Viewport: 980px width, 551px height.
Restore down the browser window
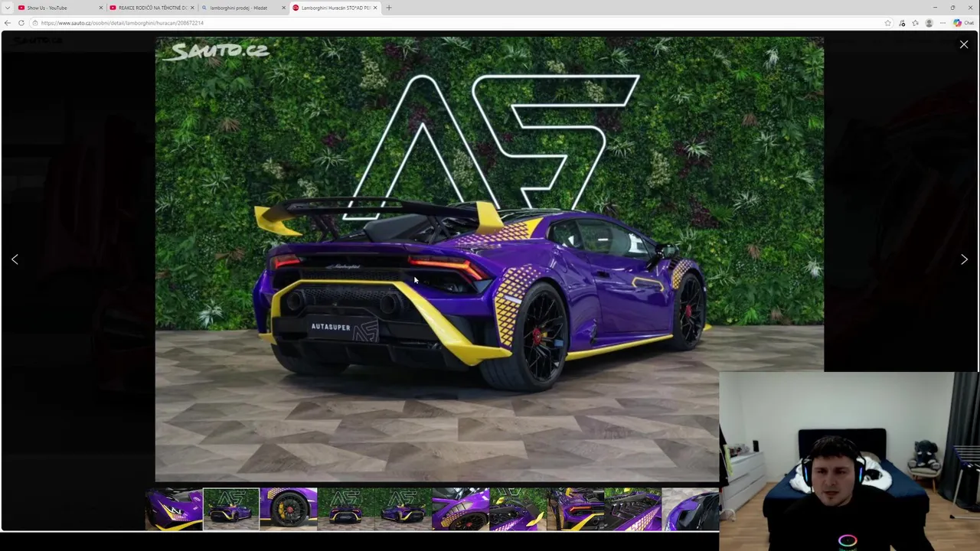pyautogui.click(x=952, y=8)
